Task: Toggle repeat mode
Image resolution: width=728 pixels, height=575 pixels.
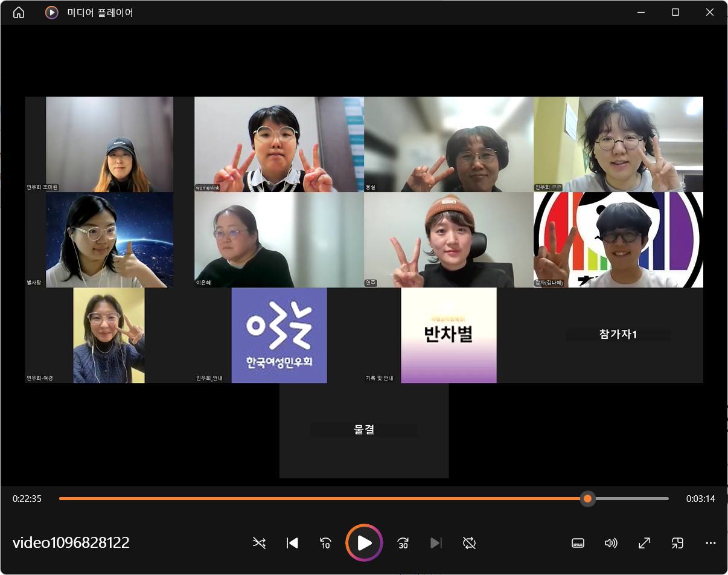Action: point(469,543)
